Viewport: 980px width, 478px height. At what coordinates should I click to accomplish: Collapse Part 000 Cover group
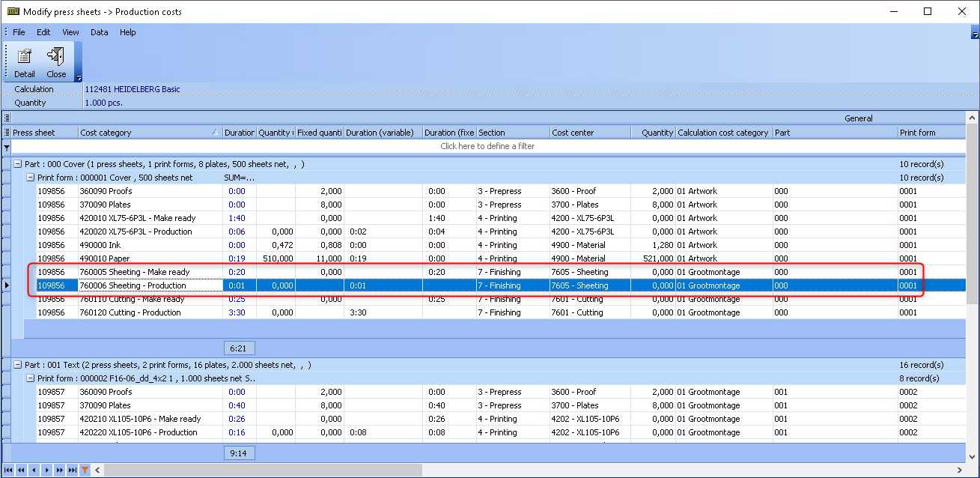point(17,164)
